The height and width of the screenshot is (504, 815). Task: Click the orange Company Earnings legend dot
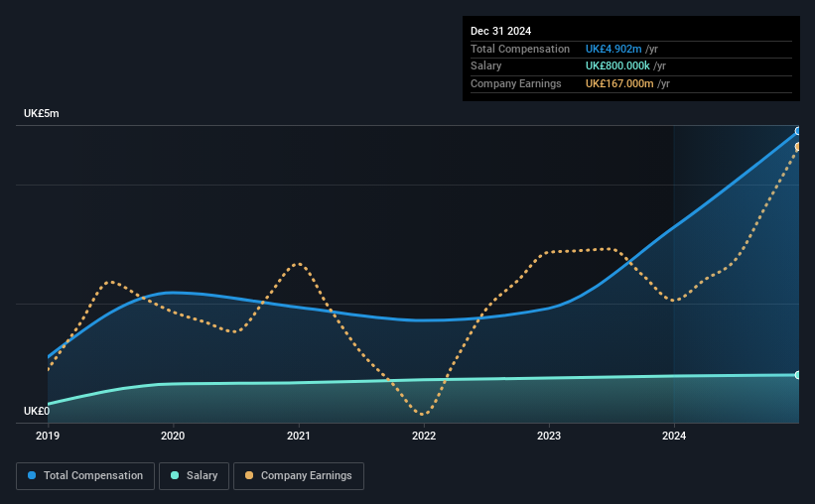(x=249, y=475)
